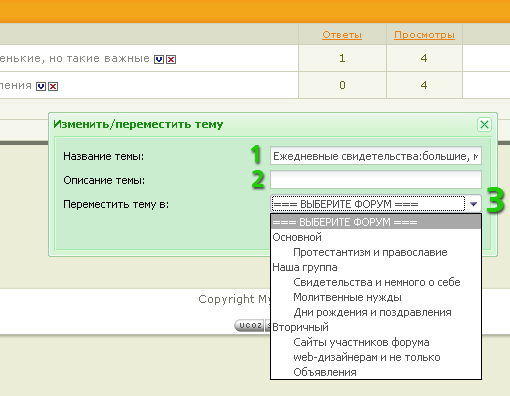Click the 'Название темы:' label
The width and height of the screenshot is (510, 396).
tap(104, 156)
